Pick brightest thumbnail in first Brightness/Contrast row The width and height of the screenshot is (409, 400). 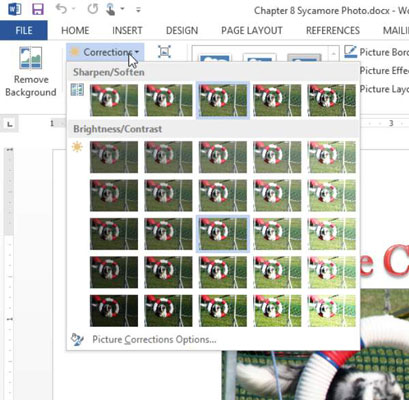pyautogui.click(x=332, y=157)
